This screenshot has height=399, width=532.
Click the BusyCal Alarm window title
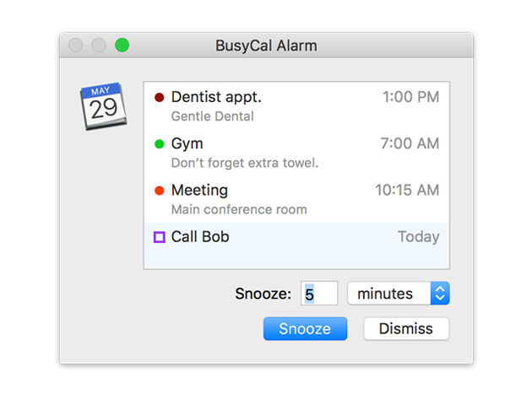point(266,46)
